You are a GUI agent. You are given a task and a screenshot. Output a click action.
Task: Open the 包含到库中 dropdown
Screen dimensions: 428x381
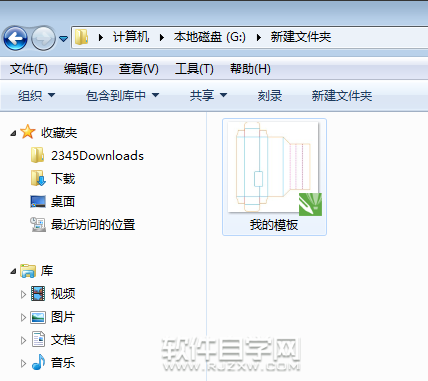click(x=122, y=96)
